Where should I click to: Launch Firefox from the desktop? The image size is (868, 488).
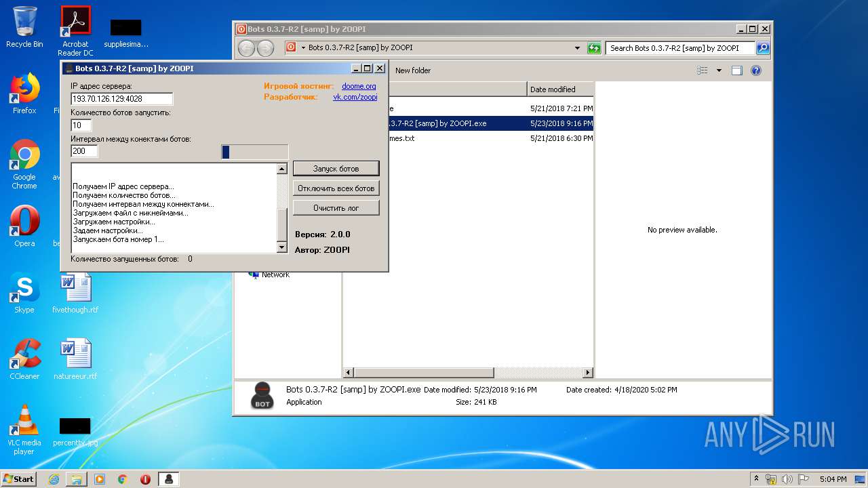coord(24,94)
